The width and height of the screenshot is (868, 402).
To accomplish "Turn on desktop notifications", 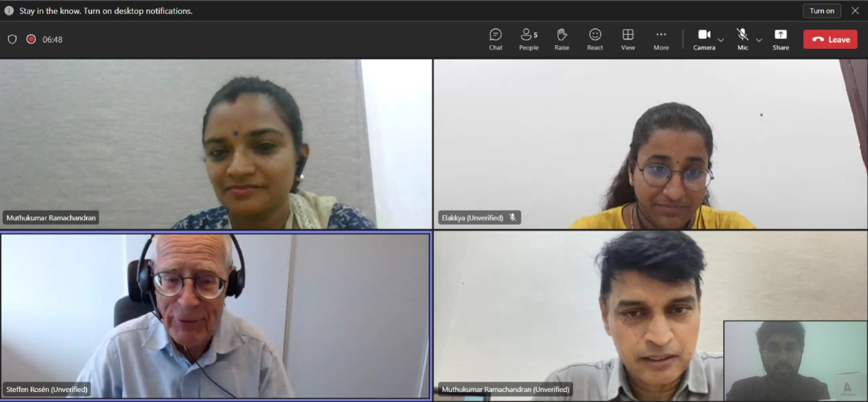I will (x=822, y=11).
